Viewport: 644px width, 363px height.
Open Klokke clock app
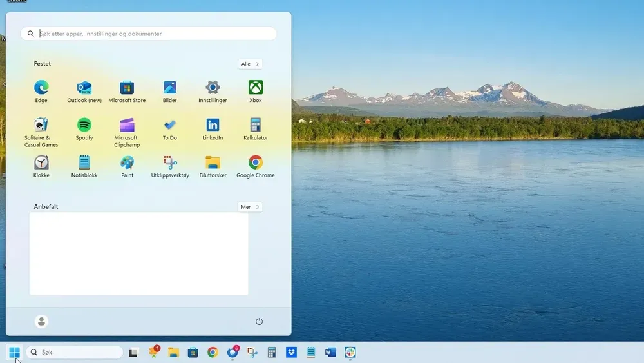point(41,163)
